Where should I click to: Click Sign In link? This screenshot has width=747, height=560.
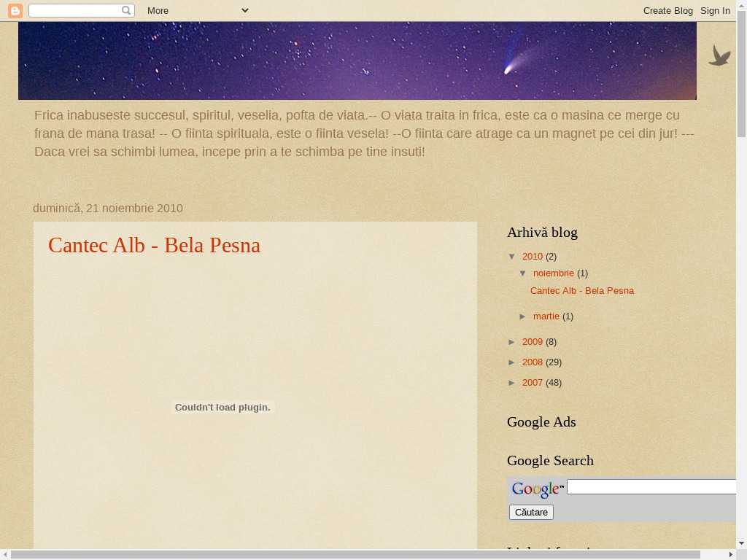pos(715,10)
